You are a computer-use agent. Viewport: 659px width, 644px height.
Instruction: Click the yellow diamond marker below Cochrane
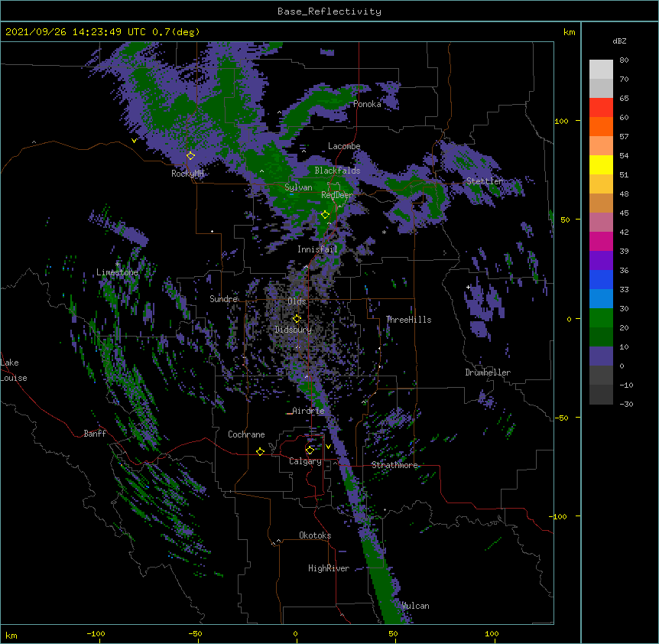(x=260, y=451)
